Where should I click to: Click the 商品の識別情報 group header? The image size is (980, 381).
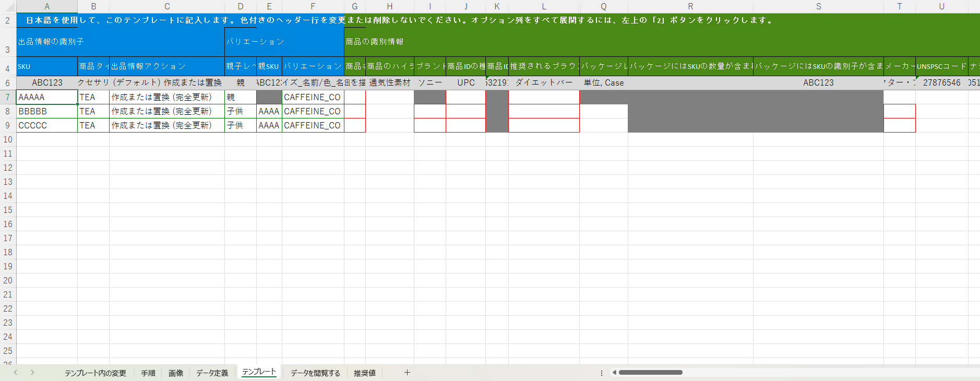(x=662, y=42)
